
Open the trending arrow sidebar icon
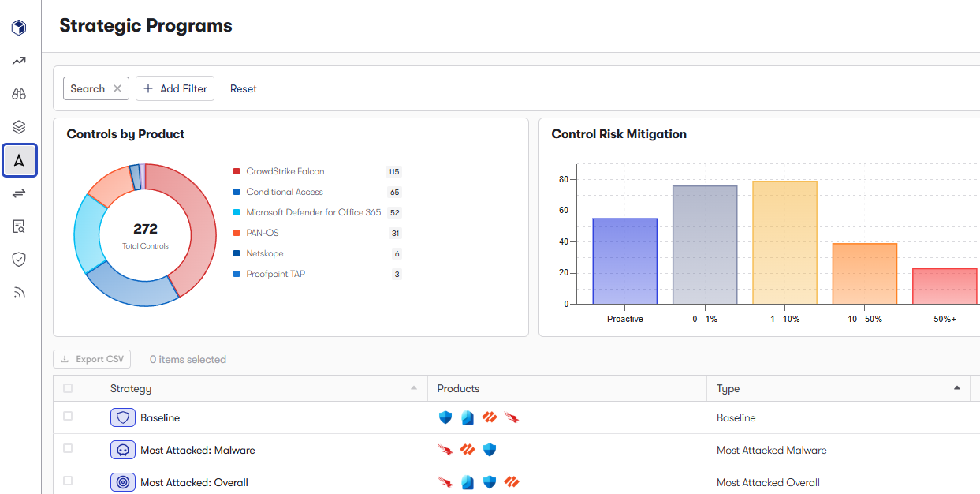click(19, 61)
